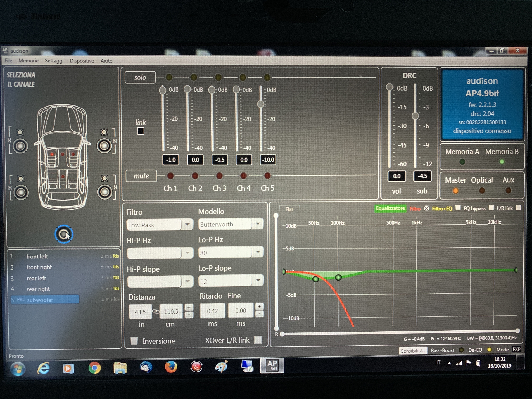
Task: Toggle the XOver L/R link checkbox
Action: pyautogui.click(x=258, y=340)
